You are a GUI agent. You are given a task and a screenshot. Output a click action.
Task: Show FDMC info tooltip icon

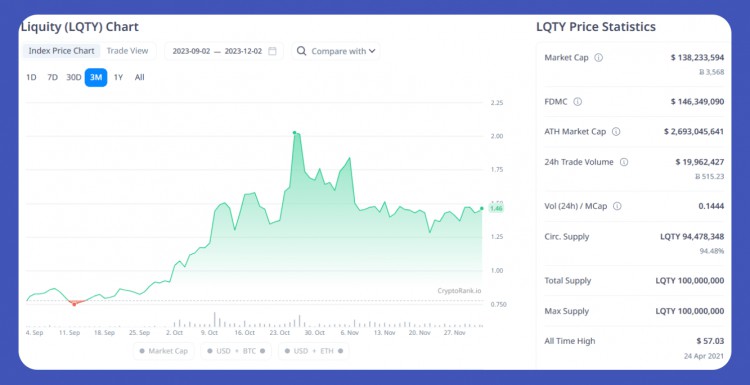pyautogui.click(x=578, y=102)
